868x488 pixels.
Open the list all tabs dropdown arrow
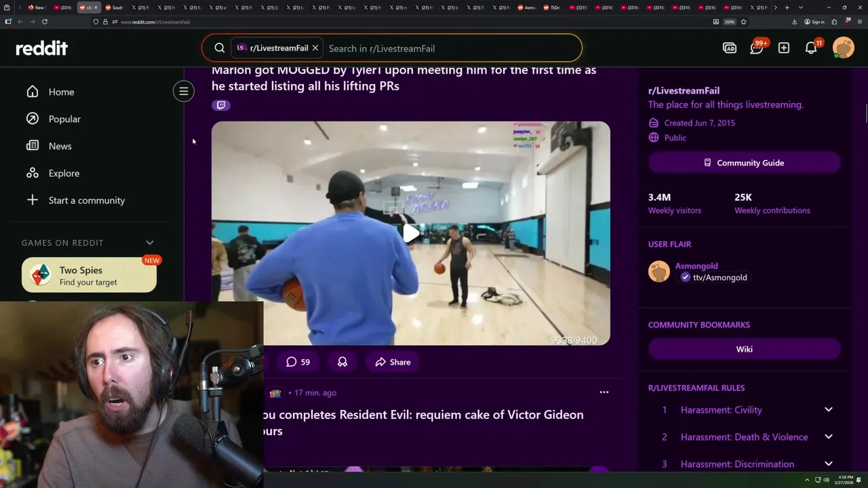tap(801, 7)
